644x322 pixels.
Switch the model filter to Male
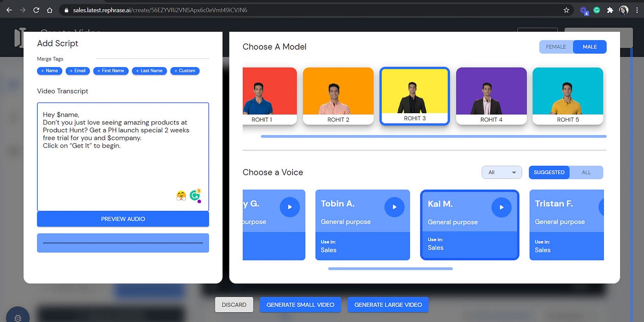pyautogui.click(x=590, y=46)
